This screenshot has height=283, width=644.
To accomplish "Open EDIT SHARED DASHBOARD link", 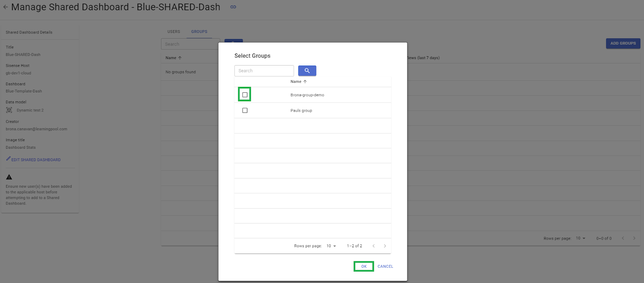I will 36,160.
